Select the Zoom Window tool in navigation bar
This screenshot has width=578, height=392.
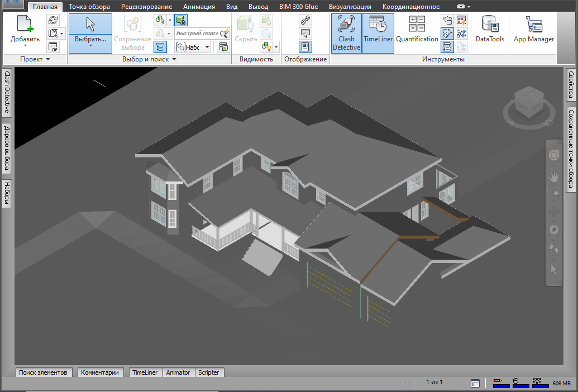(x=553, y=192)
